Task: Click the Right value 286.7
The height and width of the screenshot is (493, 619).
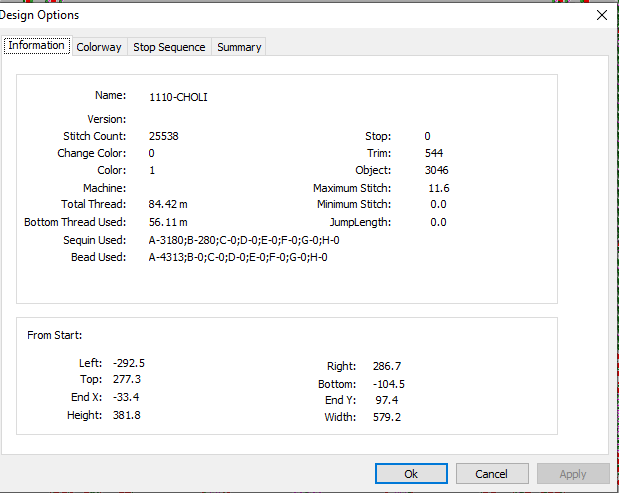Action: tap(387, 366)
